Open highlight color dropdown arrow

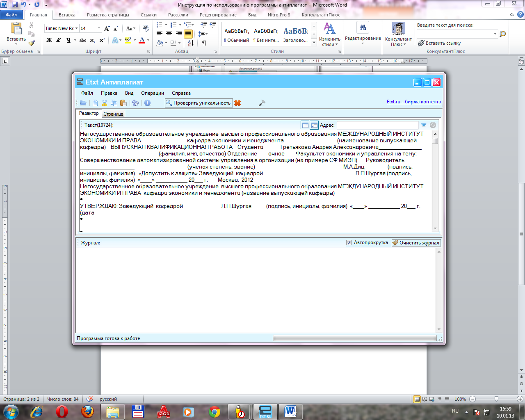pyautogui.click(x=135, y=40)
